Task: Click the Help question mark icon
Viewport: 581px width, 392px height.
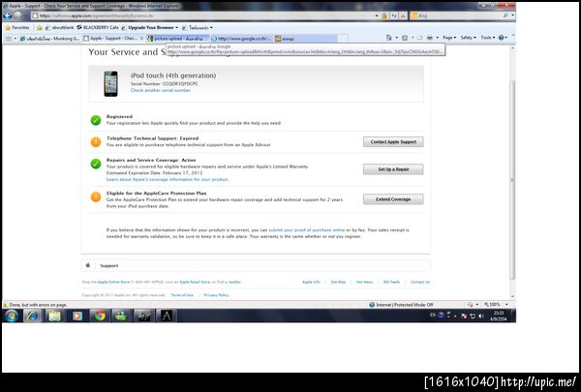Action: 501,38
